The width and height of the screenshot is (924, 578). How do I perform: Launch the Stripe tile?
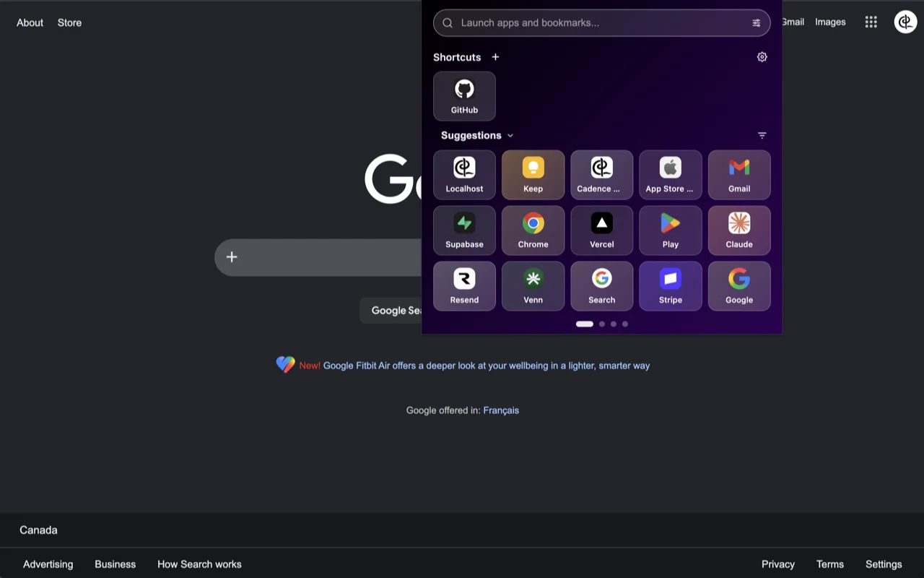click(x=671, y=286)
